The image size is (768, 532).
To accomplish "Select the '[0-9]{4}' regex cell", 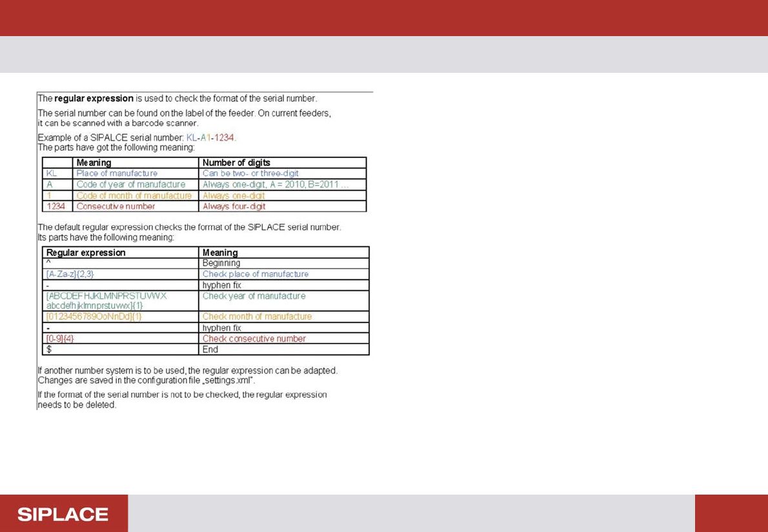I will [121, 339].
